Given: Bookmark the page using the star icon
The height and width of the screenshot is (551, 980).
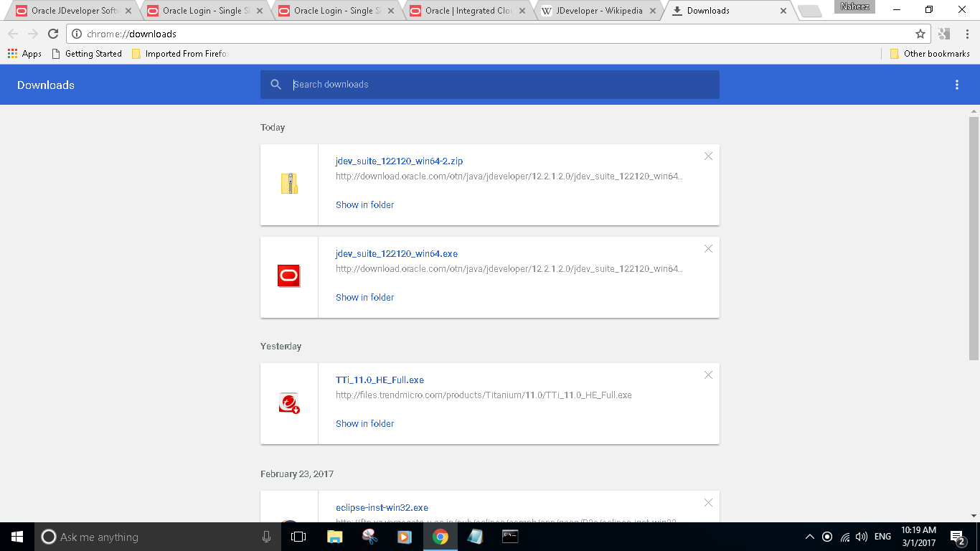Looking at the screenshot, I should pyautogui.click(x=919, y=33).
